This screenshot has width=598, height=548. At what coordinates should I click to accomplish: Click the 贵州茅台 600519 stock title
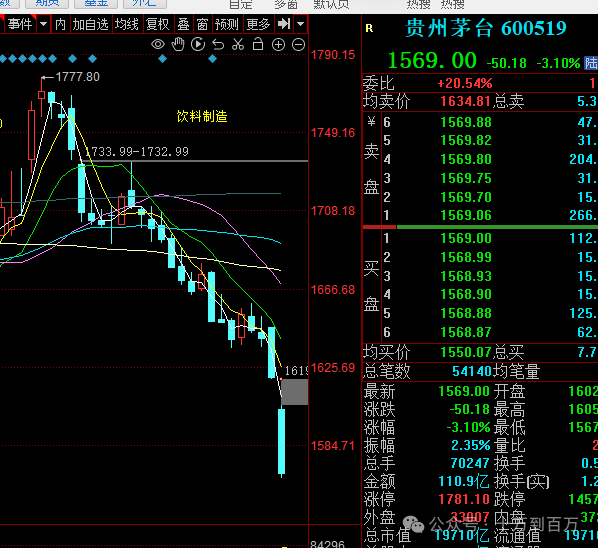tap(486, 28)
